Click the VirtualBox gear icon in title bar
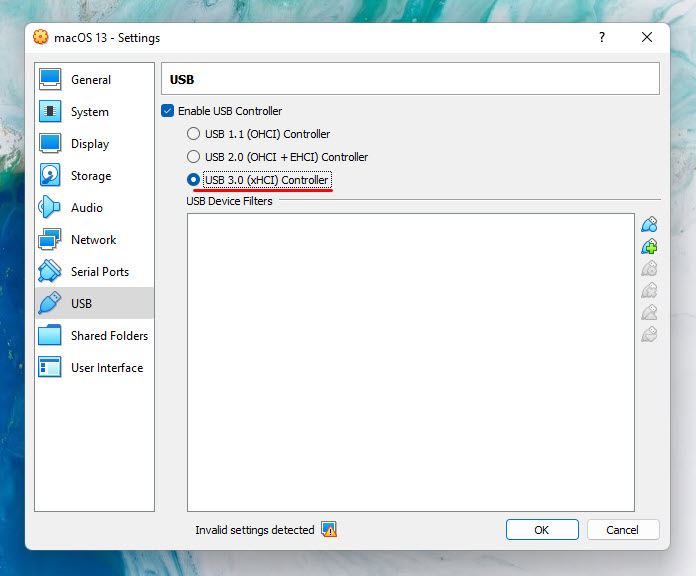696x576 pixels. pos(41,37)
